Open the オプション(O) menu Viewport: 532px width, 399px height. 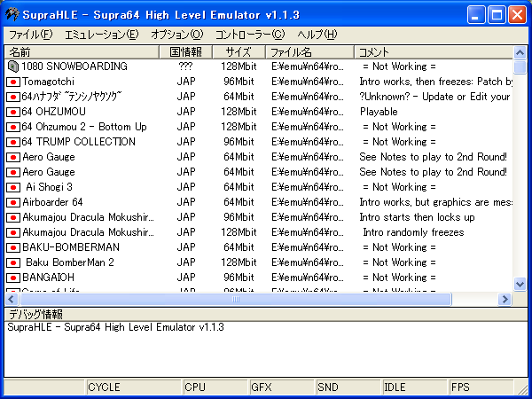(176, 35)
